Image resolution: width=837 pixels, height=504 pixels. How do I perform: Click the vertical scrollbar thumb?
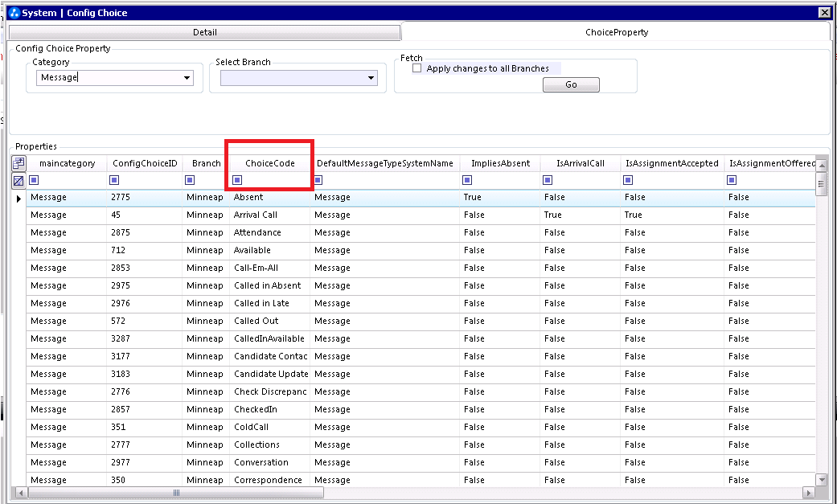(822, 184)
